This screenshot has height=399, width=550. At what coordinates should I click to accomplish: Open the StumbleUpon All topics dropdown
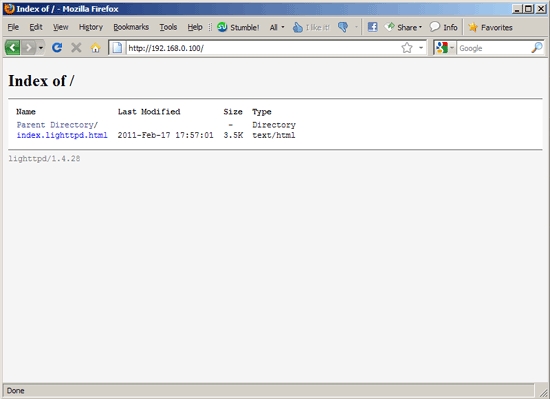277,27
